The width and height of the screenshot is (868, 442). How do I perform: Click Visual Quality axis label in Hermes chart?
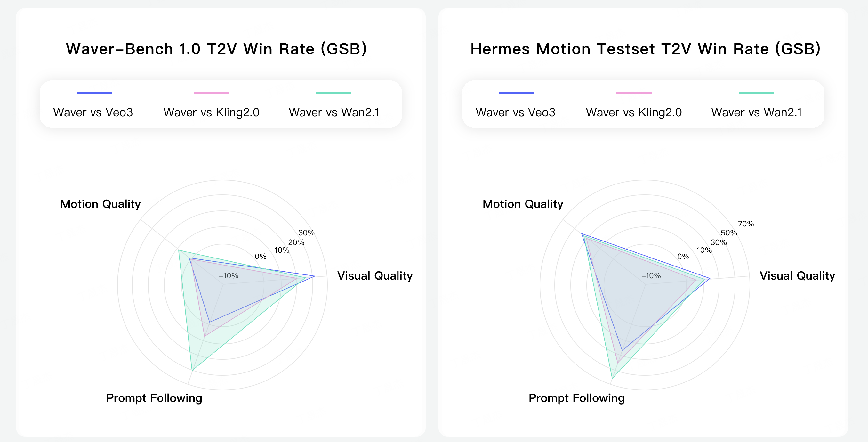pyautogui.click(x=797, y=276)
